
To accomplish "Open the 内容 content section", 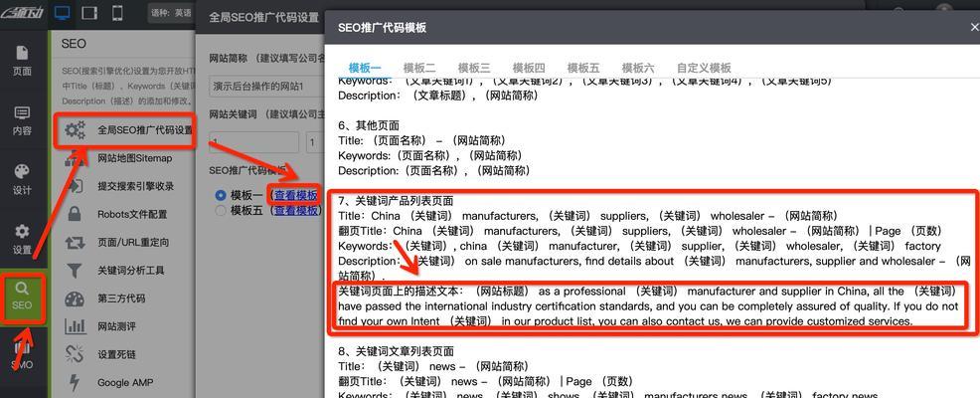I will 22,120.
